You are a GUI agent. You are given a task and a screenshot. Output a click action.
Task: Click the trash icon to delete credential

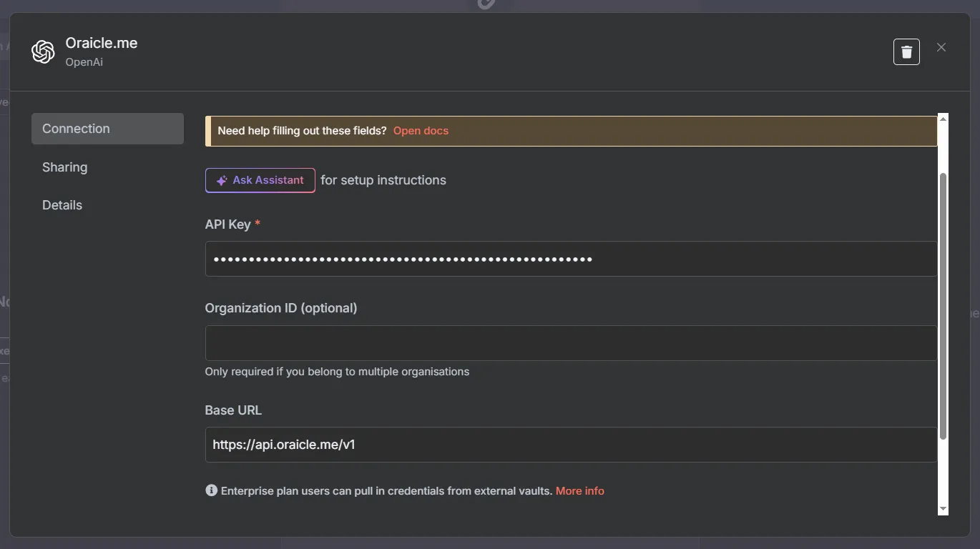tap(906, 51)
